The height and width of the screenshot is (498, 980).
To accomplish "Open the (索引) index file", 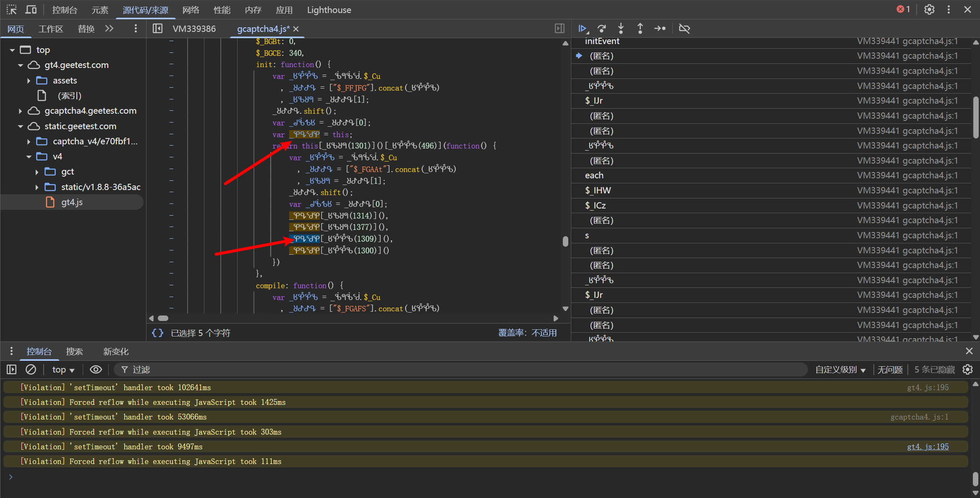I will 70,96.
